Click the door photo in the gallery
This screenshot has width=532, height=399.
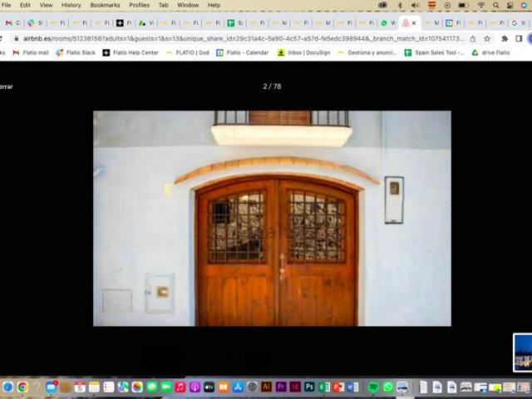272,218
